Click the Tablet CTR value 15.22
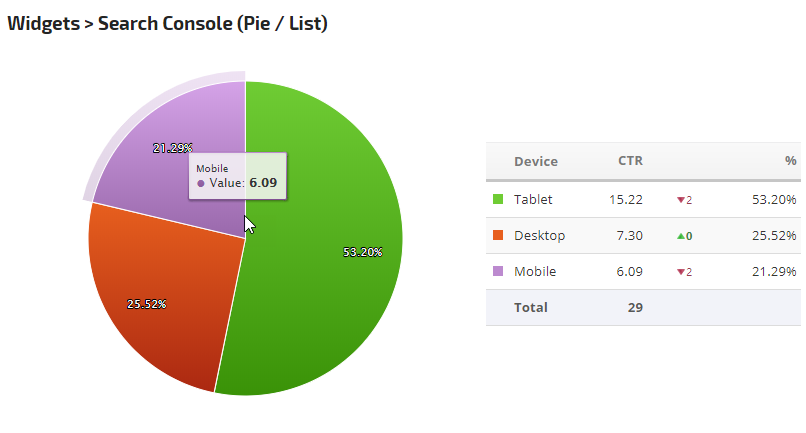 (625, 199)
